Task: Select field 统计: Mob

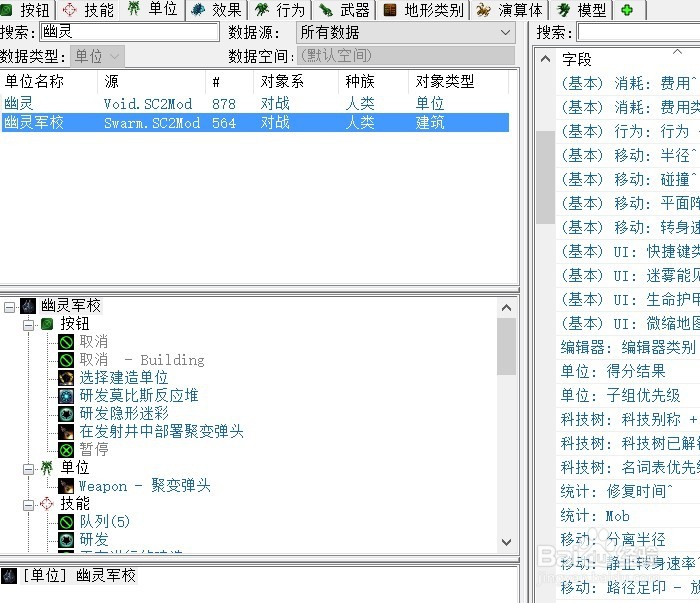Action: 629,516
